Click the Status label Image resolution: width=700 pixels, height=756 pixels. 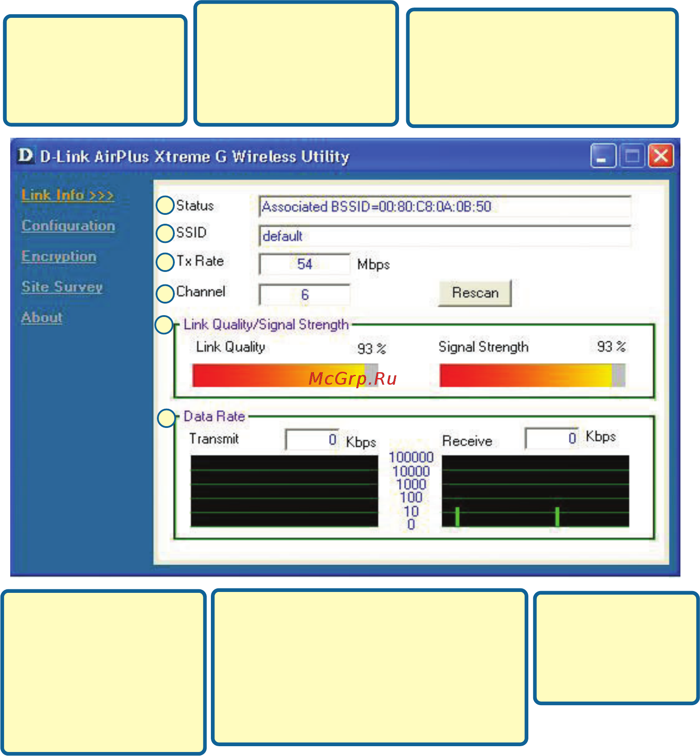[x=195, y=205]
